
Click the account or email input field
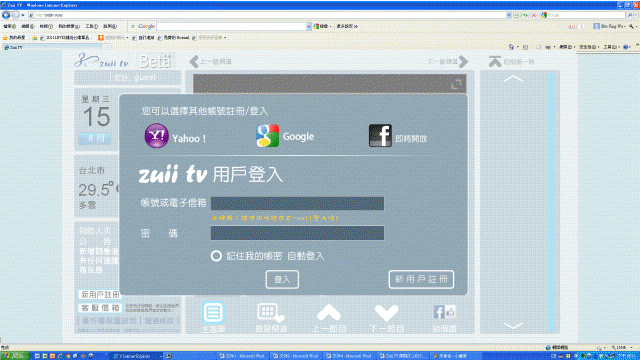pyautogui.click(x=297, y=203)
